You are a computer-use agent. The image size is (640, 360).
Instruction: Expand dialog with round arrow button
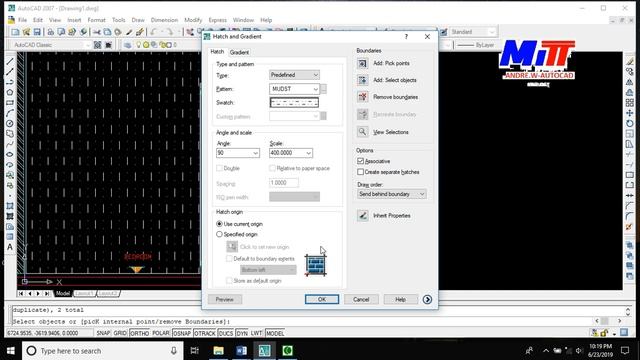coord(427,300)
